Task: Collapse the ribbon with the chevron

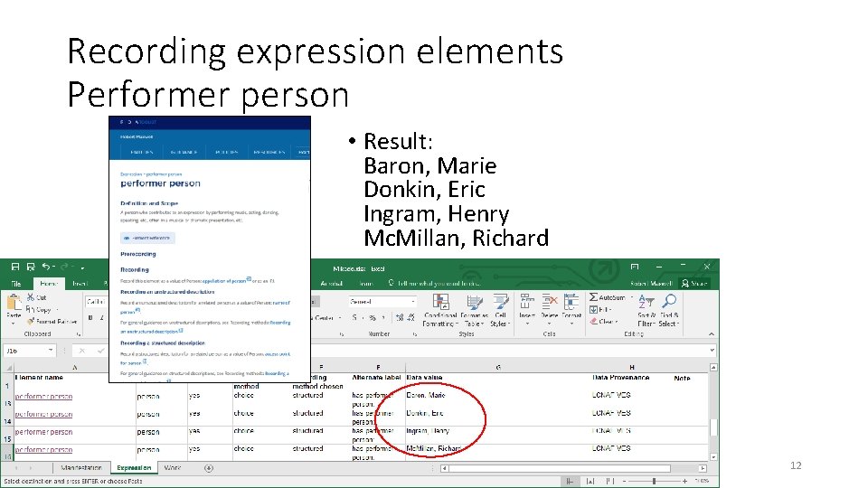Action: 712,334
